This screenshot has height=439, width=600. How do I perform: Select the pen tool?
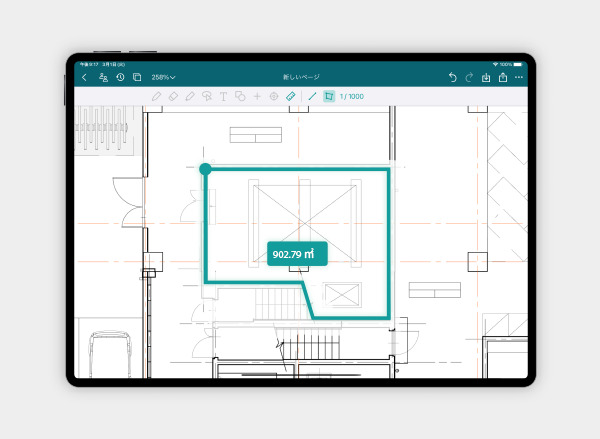(x=156, y=97)
